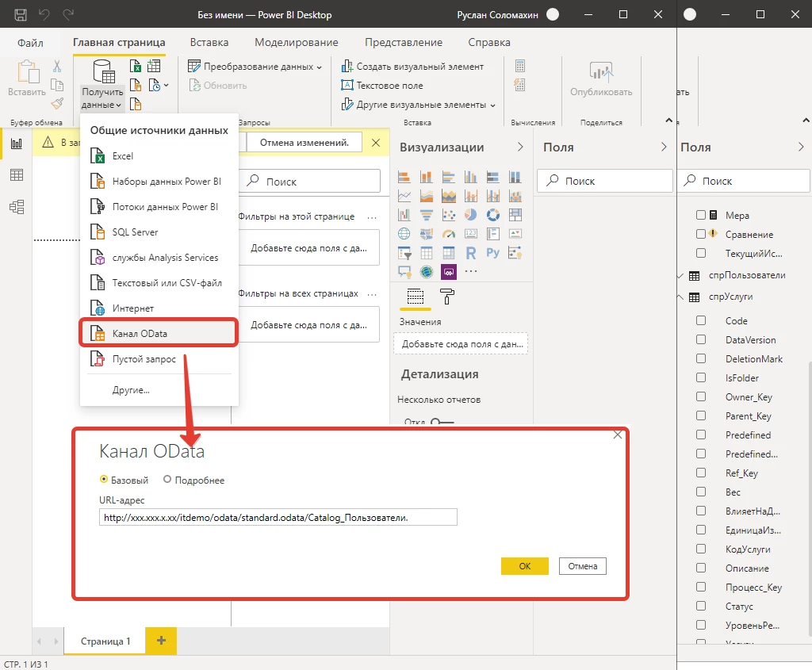This screenshot has width=812, height=670.
Task: Open the Model view icon in sidebar
Action: [x=16, y=206]
